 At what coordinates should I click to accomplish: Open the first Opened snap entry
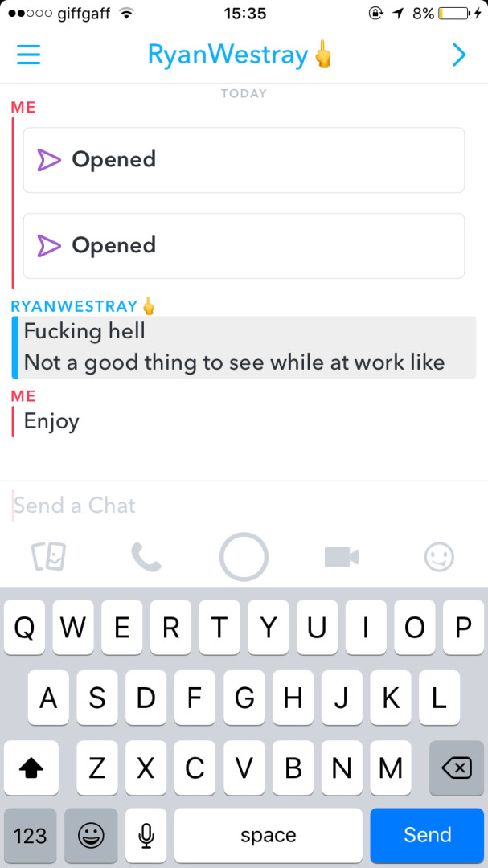point(244,160)
